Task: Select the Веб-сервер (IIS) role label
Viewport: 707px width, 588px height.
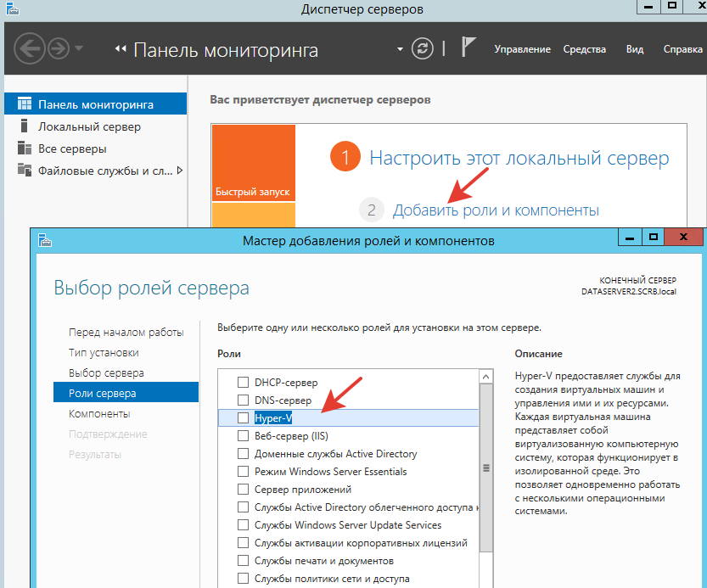Action: [x=291, y=435]
